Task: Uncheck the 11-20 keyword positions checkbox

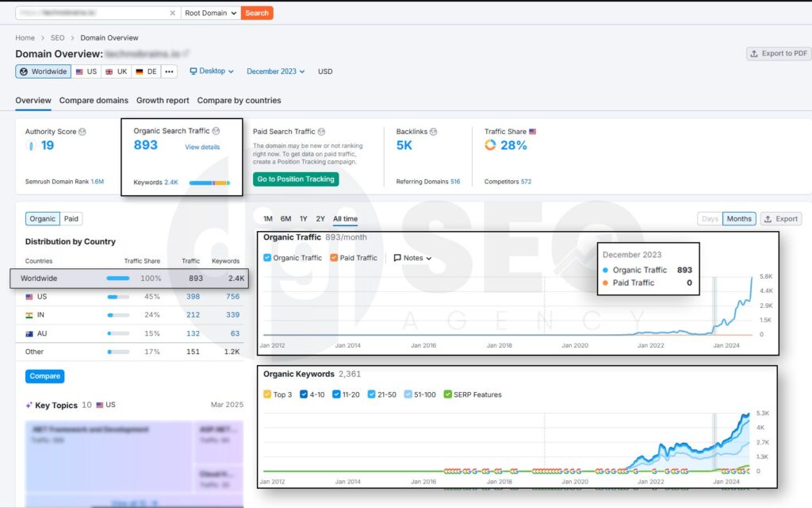Action: [336, 394]
